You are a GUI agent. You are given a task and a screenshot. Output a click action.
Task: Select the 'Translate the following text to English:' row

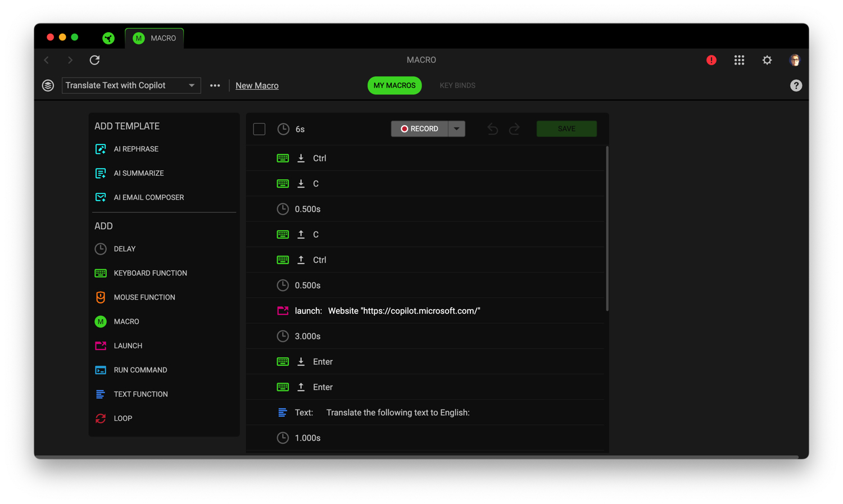point(425,412)
